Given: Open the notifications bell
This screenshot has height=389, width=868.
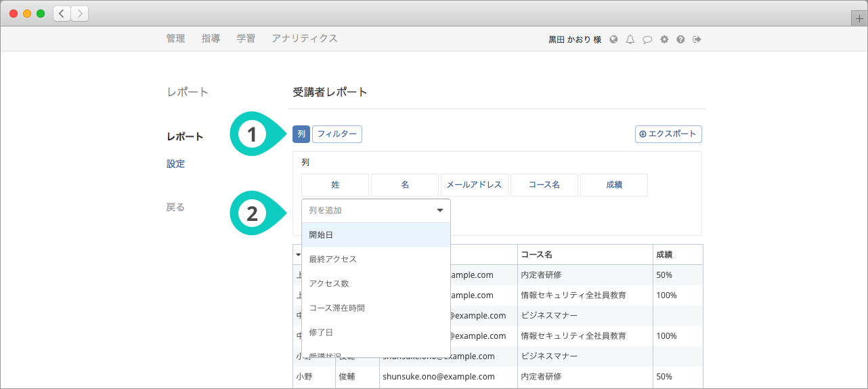Looking at the screenshot, I should 630,39.
